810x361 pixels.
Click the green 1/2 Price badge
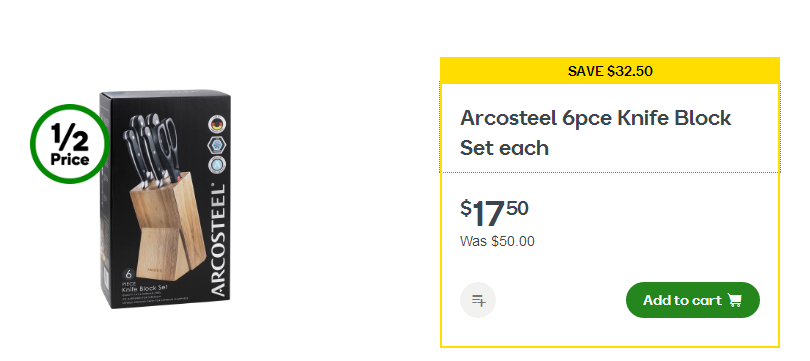(x=70, y=144)
